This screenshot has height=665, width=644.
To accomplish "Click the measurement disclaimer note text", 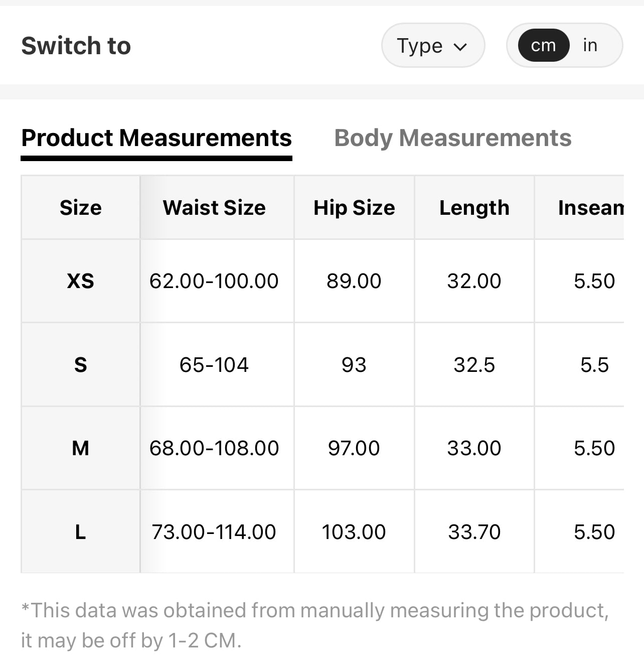I will click(x=315, y=625).
